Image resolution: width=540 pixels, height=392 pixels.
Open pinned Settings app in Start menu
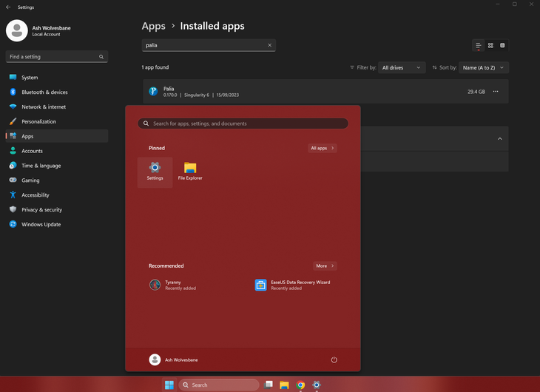(155, 172)
